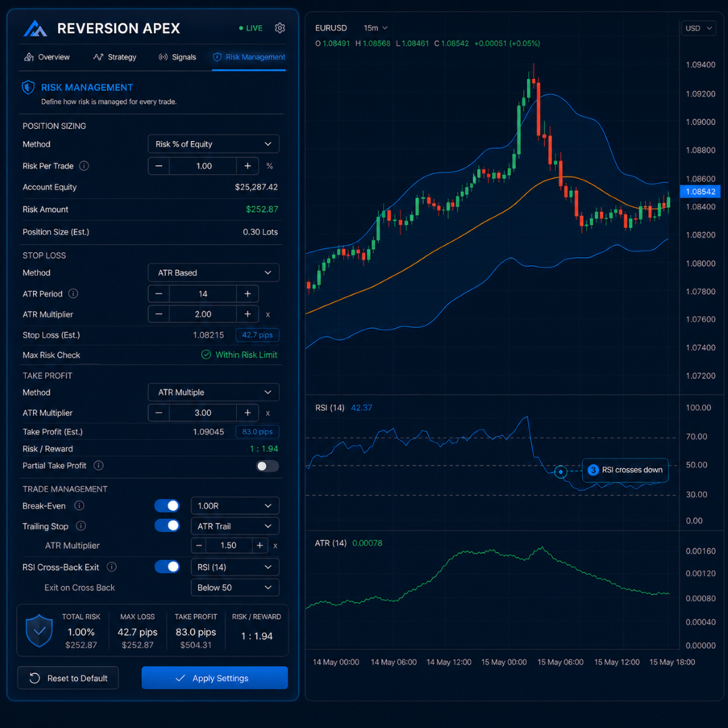Turn off Trailing Stop toggle
Viewport: 728px width, 728px height.
click(167, 526)
